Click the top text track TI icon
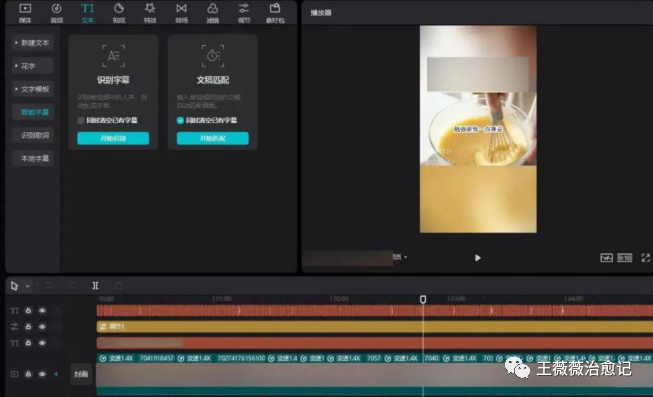The height and width of the screenshot is (397, 653). pos(14,311)
